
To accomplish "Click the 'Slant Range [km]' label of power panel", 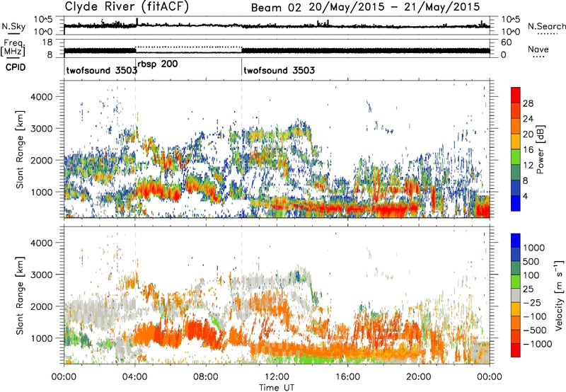I will (x=20, y=149).
